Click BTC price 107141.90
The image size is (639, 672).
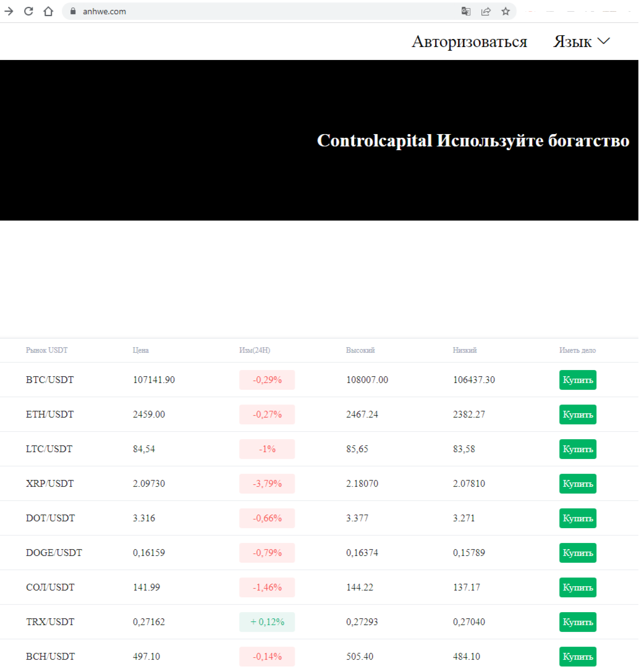tap(154, 380)
